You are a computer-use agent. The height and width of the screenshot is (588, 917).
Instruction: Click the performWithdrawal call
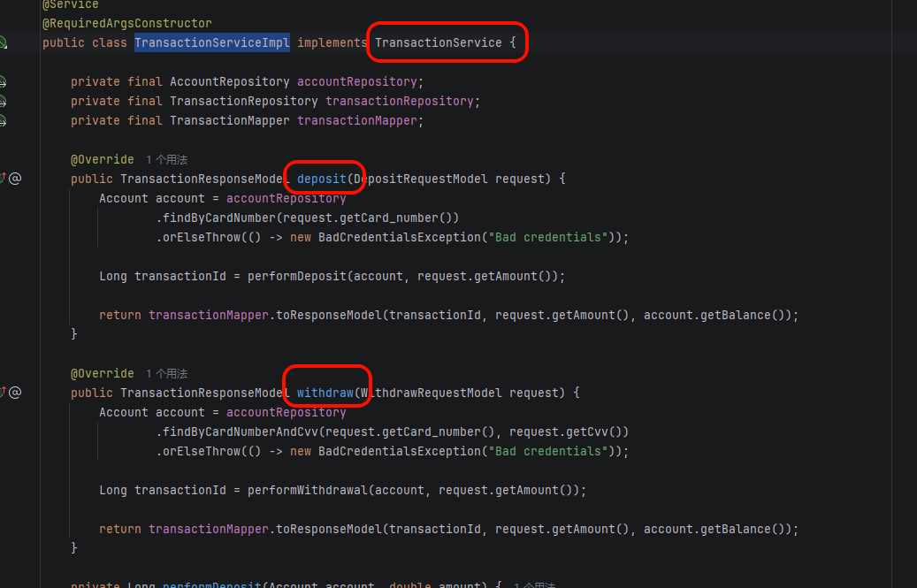tap(308, 490)
